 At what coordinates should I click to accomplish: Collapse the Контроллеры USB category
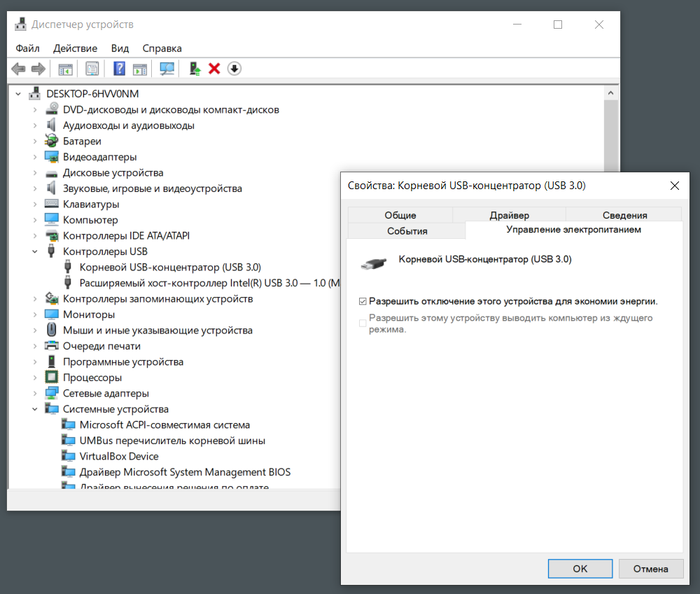[x=35, y=251]
